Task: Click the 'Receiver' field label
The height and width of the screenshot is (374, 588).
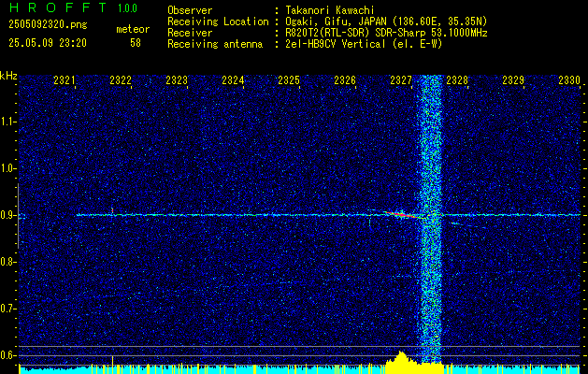Action: click(190, 33)
